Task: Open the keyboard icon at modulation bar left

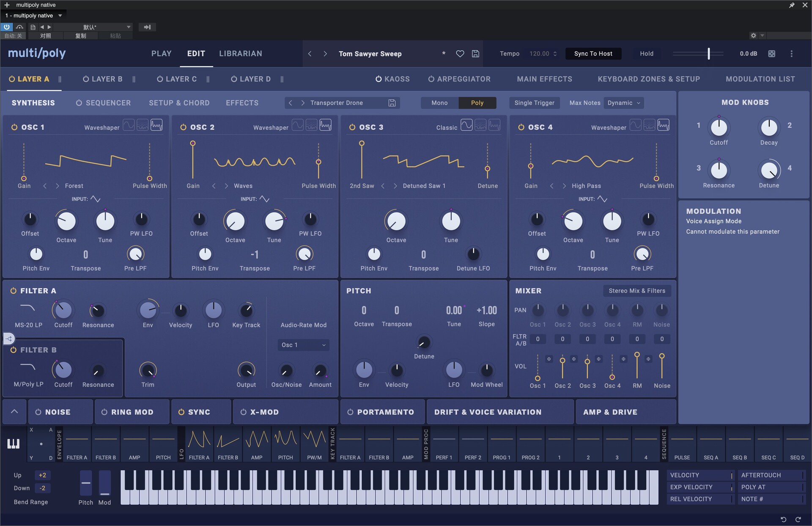Action: [x=13, y=443]
